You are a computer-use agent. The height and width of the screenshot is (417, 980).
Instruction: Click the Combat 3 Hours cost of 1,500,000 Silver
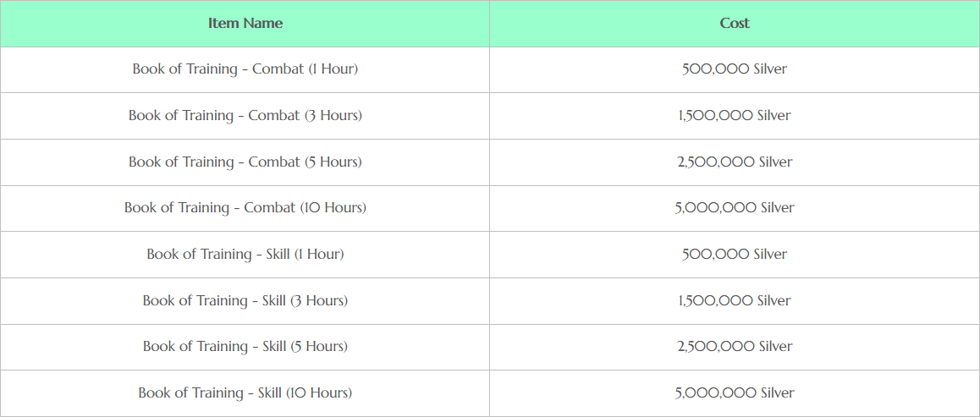pos(735,116)
